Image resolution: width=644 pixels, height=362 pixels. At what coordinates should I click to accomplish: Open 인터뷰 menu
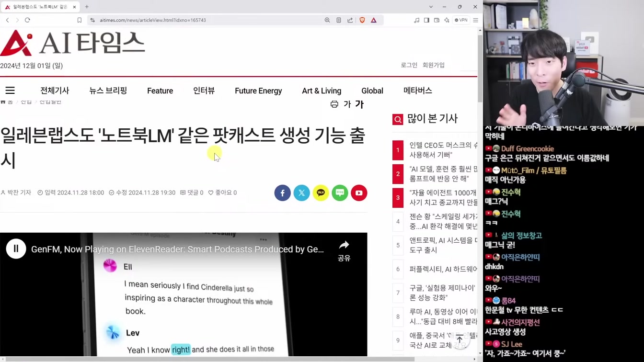tap(204, 90)
